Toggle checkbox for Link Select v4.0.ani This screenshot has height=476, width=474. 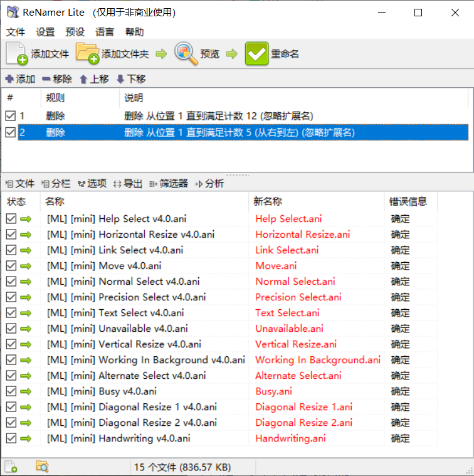click(11, 250)
